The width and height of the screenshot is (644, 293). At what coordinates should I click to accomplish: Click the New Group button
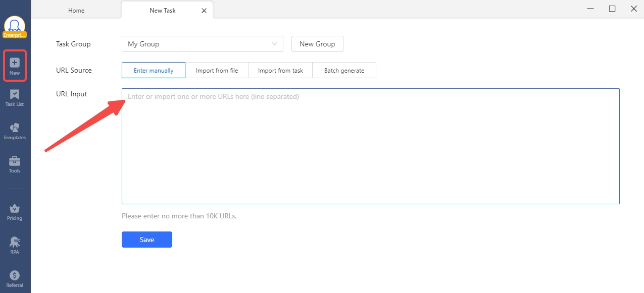click(x=317, y=44)
